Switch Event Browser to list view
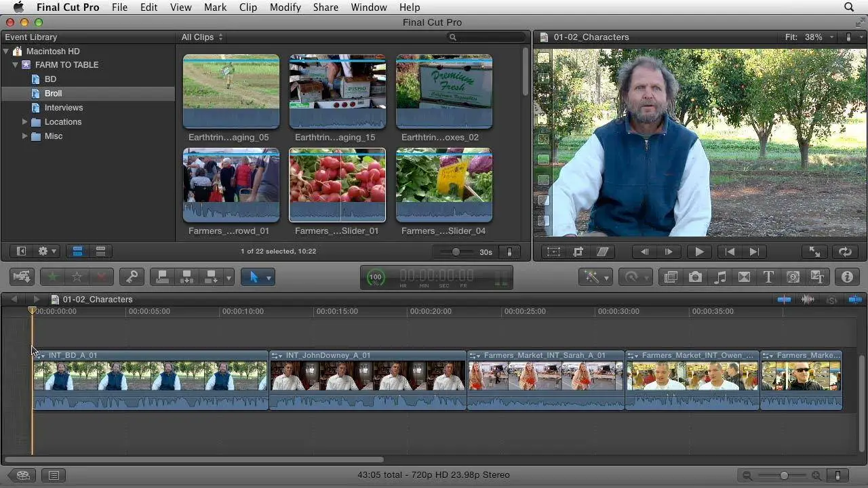The width and height of the screenshot is (868, 488). point(100,251)
